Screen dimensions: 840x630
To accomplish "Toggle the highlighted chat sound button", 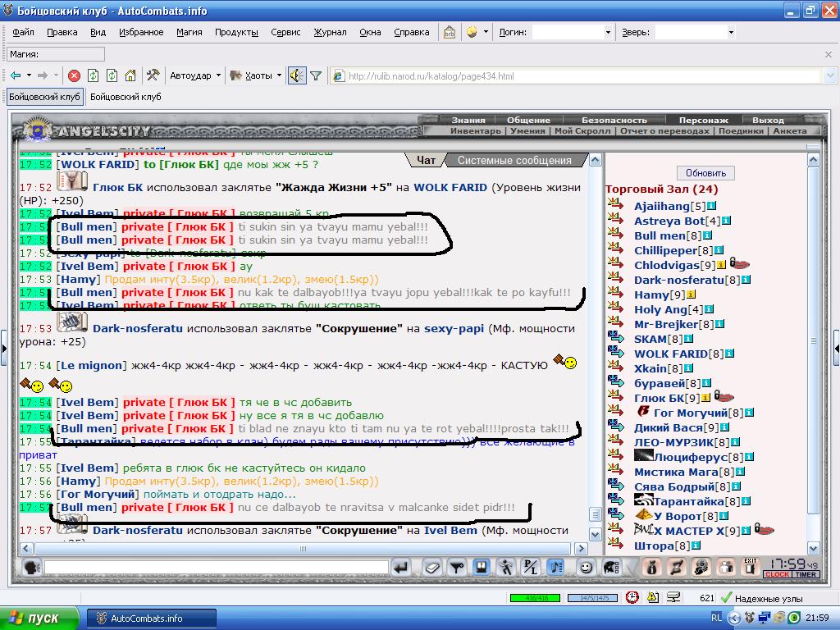I will [555, 568].
